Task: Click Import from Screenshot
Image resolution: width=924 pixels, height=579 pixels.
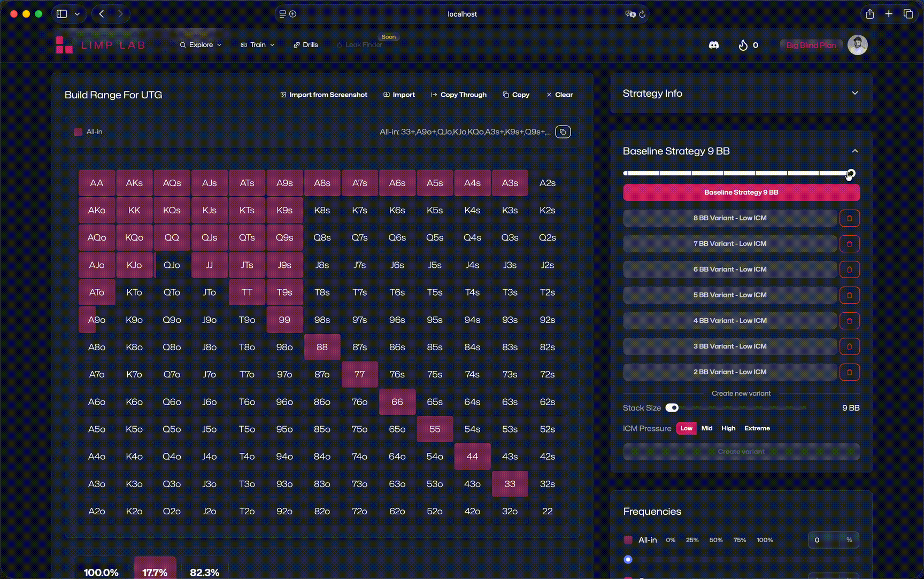Action: (x=324, y=95)
